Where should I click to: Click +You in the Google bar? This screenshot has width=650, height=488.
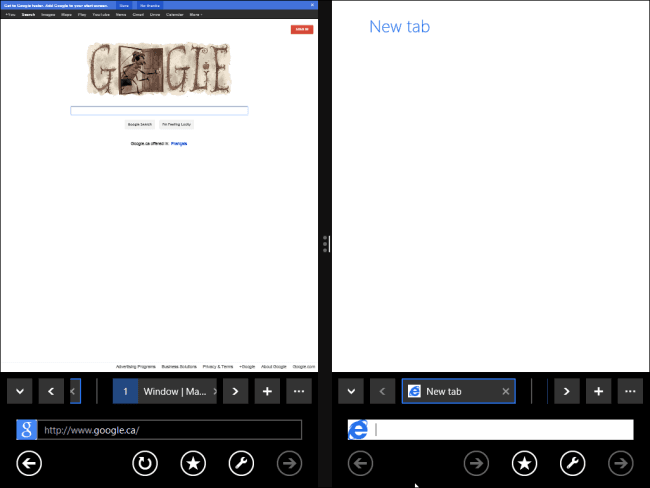(x=10, y=15)
